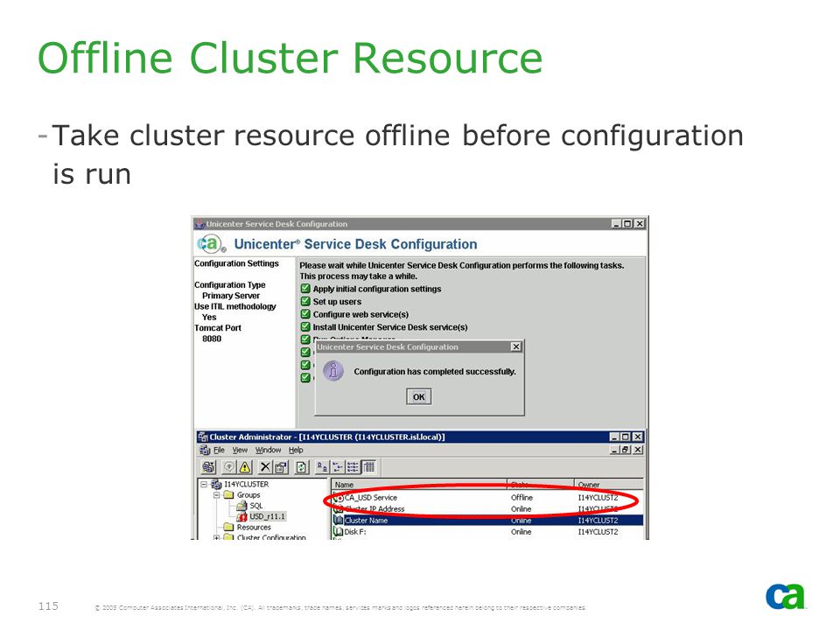
Task: Click the yellow warning Initiate Failure toolbar icon
Action: coord(245,467)
